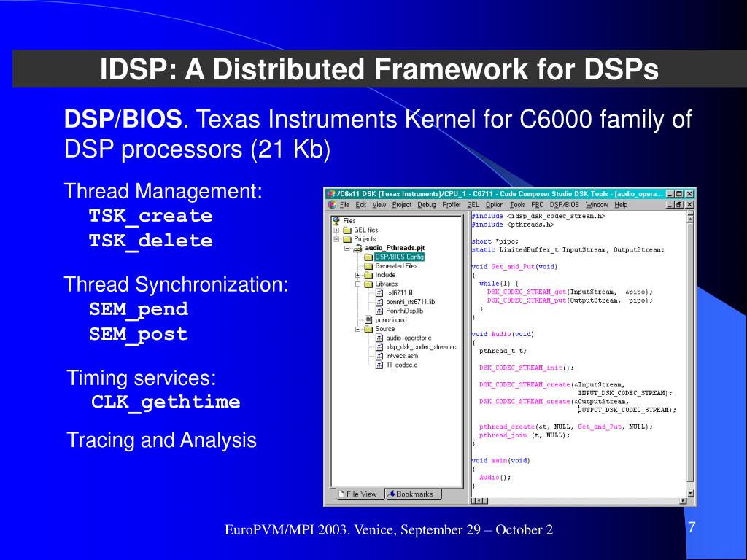The height and width of the screenshot is (560, 747).
Task: Click the Files root icon in tree
Action: (336, 220)
